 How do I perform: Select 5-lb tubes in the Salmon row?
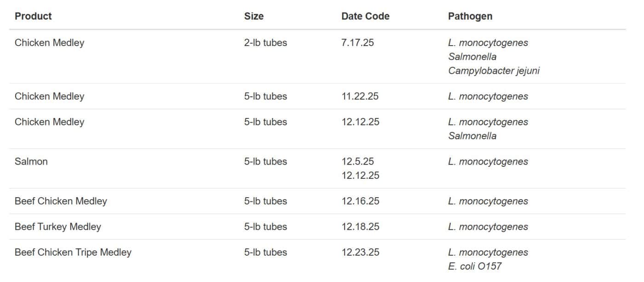click(x=265, y=162)
